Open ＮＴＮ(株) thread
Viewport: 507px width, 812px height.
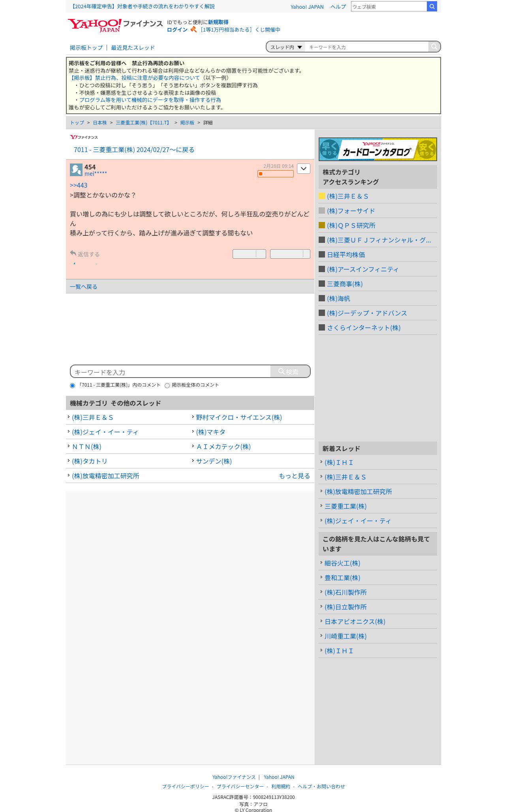click(x=86, y=447)
